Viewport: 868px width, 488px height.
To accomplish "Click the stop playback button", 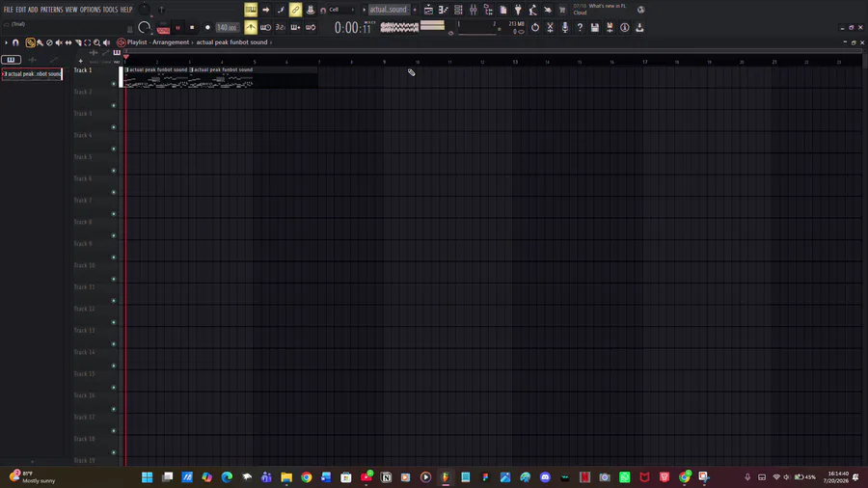I will click(x=192, y=28).
